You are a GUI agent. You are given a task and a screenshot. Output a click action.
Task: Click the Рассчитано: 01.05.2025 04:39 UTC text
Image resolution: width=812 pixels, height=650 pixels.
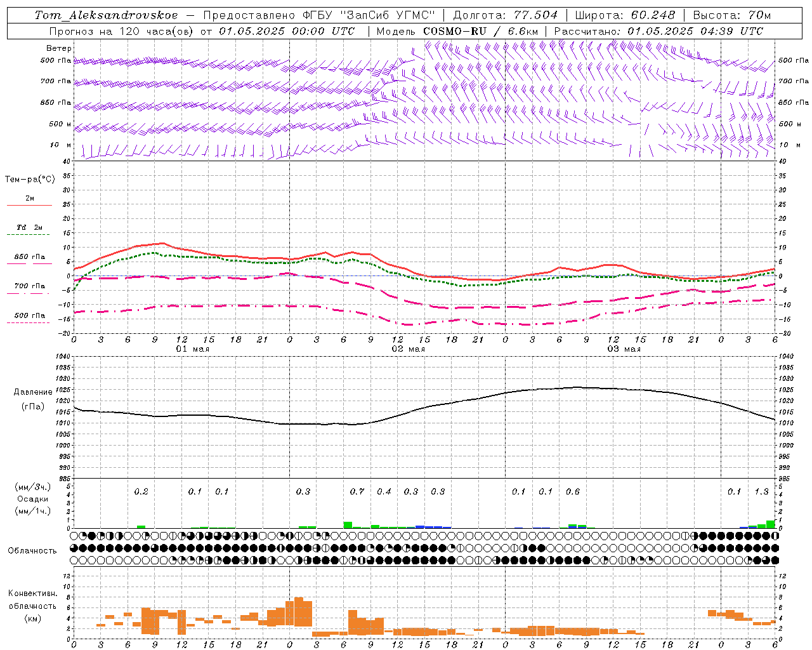658,31
